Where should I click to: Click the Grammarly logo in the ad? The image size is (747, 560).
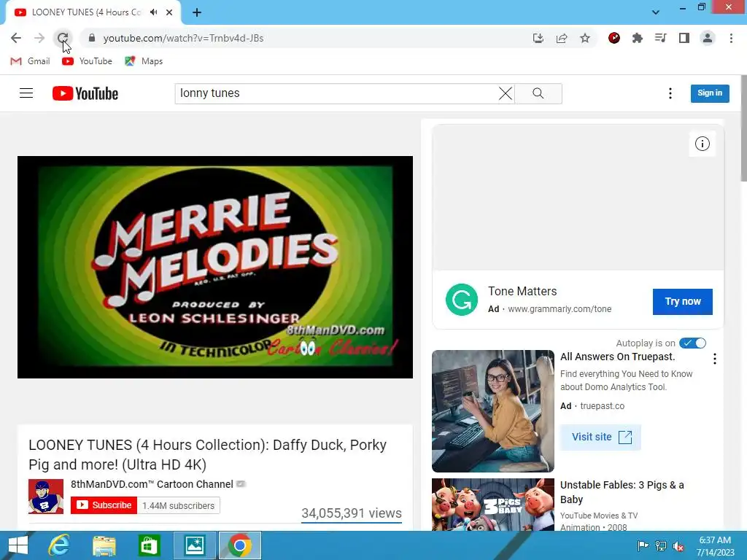click(x=462, y=300)
